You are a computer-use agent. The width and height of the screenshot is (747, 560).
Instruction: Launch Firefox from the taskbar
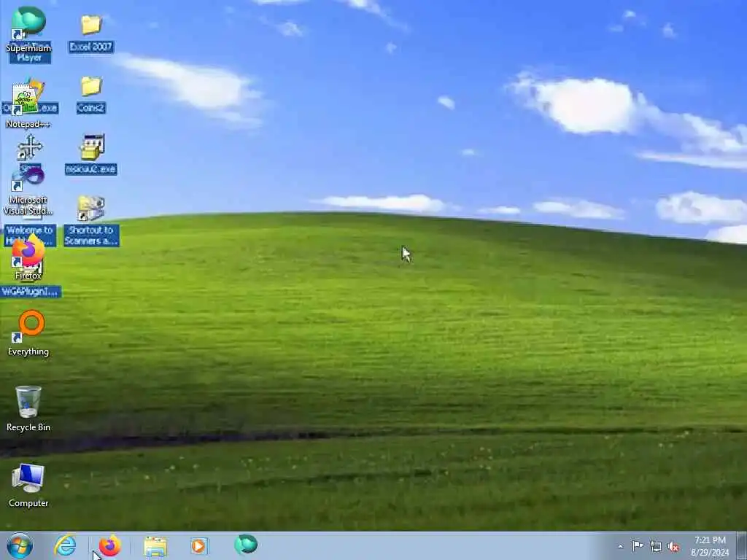point(109,545)
